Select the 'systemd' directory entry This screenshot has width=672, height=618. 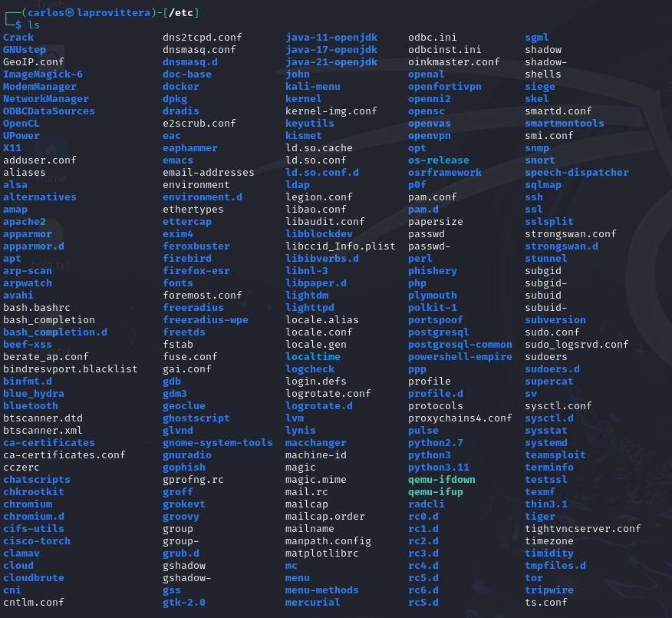point(546,443)
